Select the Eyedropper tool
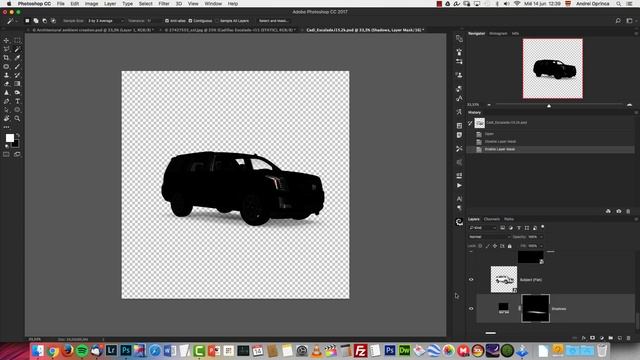Screen dimensions: 640x360 (17, 58)
